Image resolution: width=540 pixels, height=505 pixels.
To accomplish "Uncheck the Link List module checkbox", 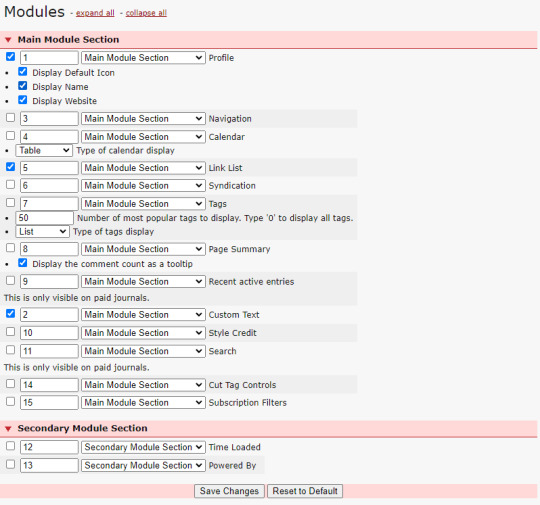I will (11, 167).
